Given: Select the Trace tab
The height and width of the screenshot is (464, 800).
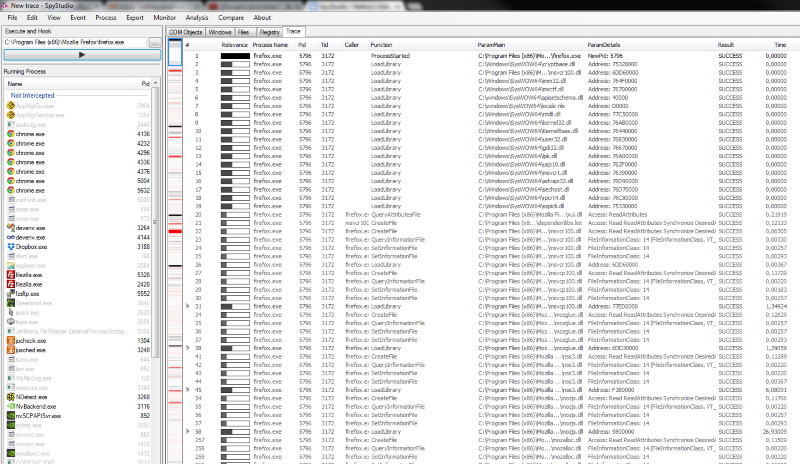Looking at the screenshot, I should click(293, 32).
